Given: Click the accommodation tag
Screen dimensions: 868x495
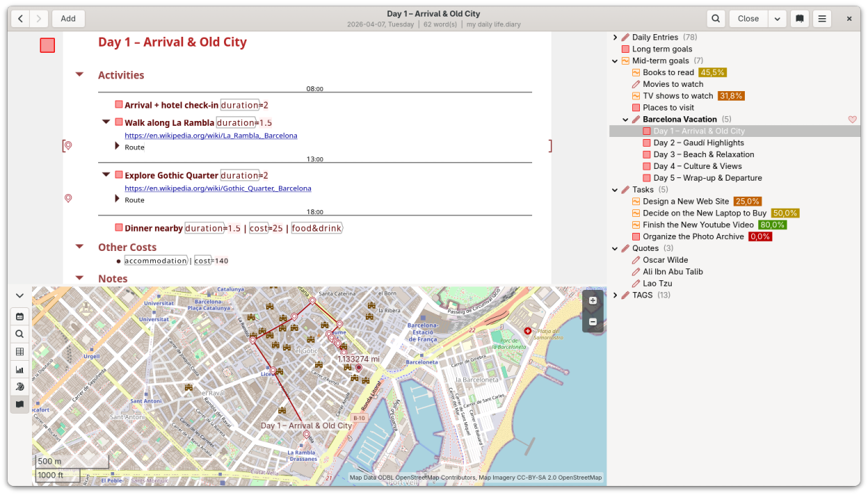Looking at the screenshot, I should pyautogui.click(x=156, y=261).
